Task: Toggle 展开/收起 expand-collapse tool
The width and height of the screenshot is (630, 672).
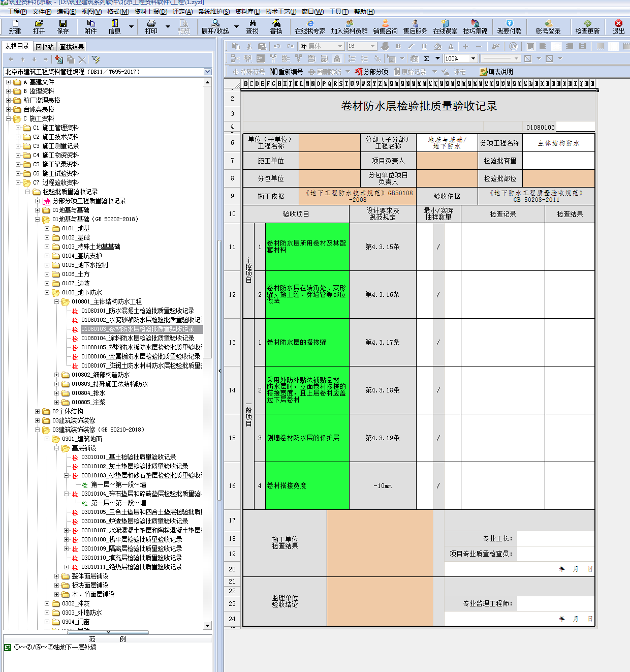Action: [215, 26]
